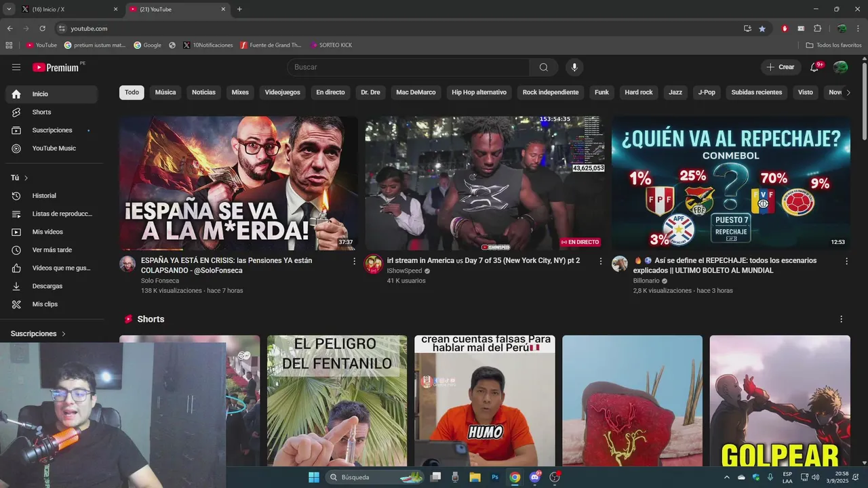Screen dimensions: 868x488
Task: Reload the page in Chrome
Action: (x=42, y=28)
